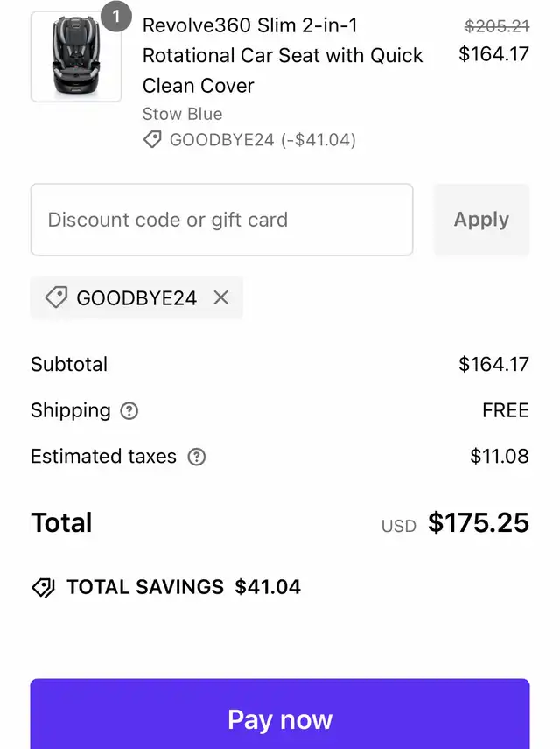Click the $175.25 total amount

[x=479, y=523]
